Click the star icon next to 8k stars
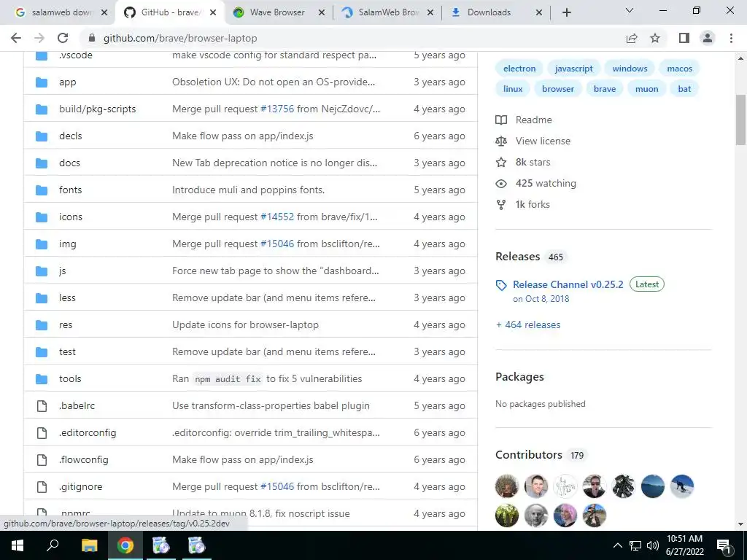 coord(501,163)
